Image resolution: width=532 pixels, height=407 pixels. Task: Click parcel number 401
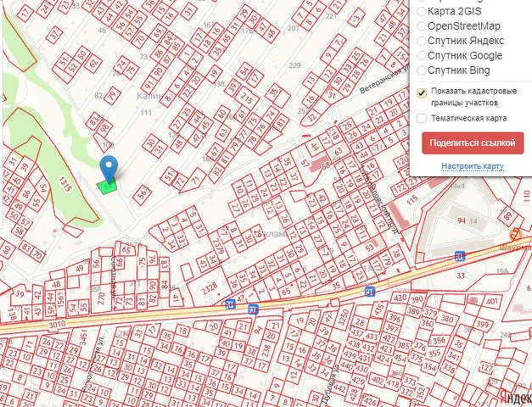click(x=491, y=301)
